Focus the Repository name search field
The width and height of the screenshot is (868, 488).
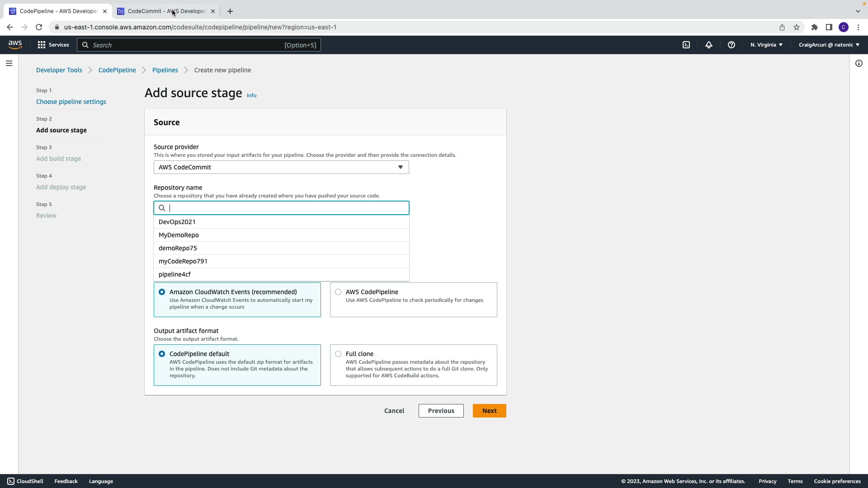(288, 208)
